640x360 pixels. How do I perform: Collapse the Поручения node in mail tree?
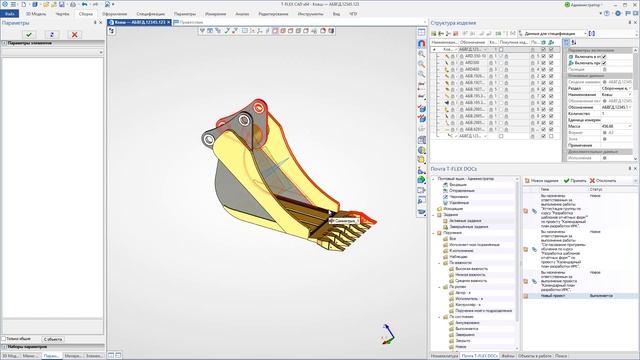[x=434, y=233]
